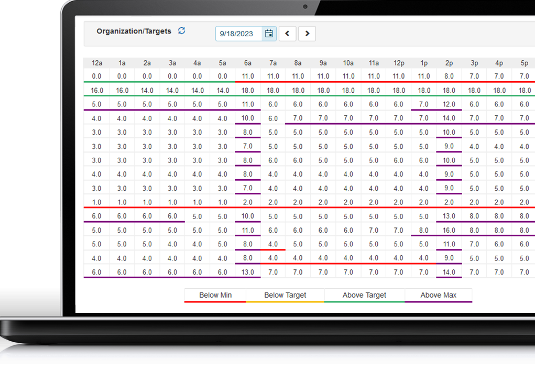
Task: Click the Organization/Targets heading
Action: (134, 31)
